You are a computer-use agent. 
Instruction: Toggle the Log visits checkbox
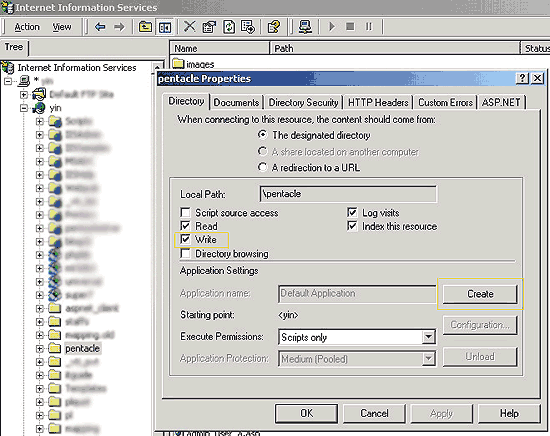click(352, 212)
